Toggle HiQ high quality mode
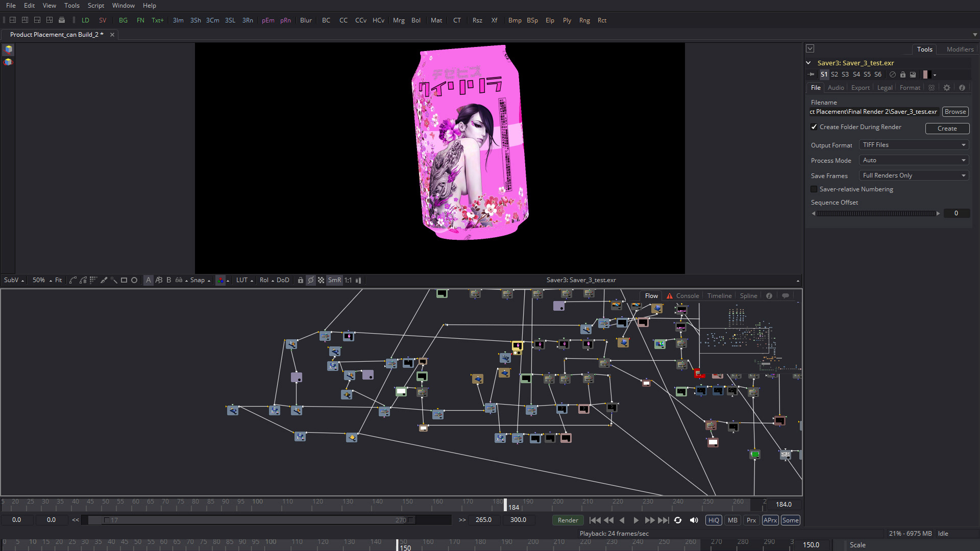The image size is (980, 551). (714, 520)
